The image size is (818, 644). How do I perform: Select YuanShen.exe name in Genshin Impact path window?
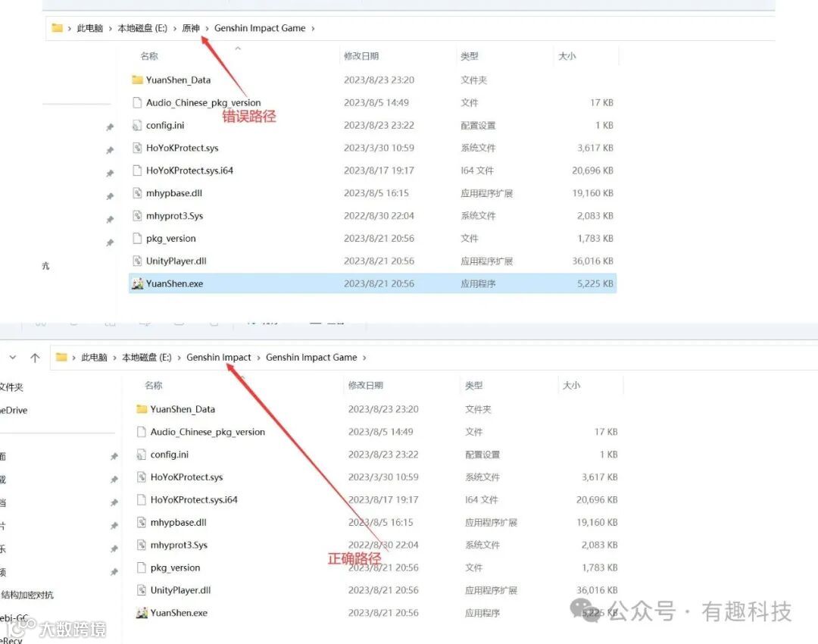coord(179,613)
